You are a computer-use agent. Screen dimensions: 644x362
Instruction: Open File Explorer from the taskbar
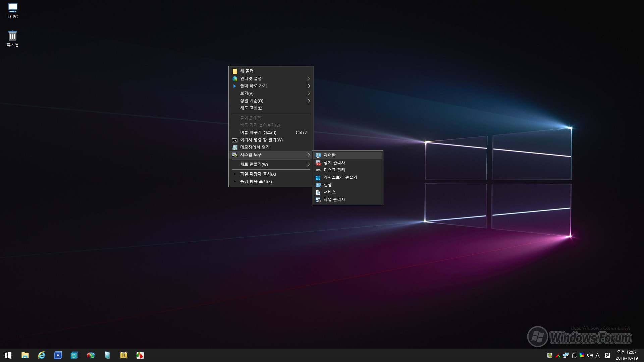pyautogui.click(x=25, y=355)
